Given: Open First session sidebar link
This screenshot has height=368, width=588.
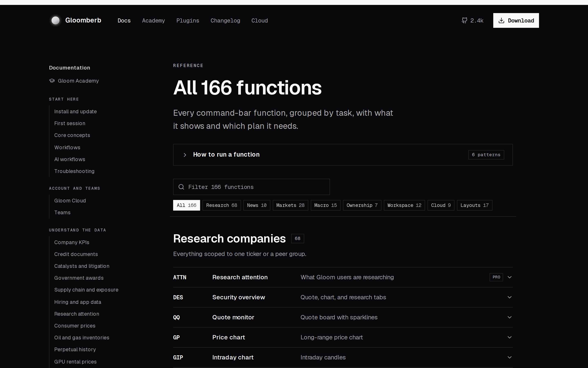Looking at the screenshot, I should (70, 123).
